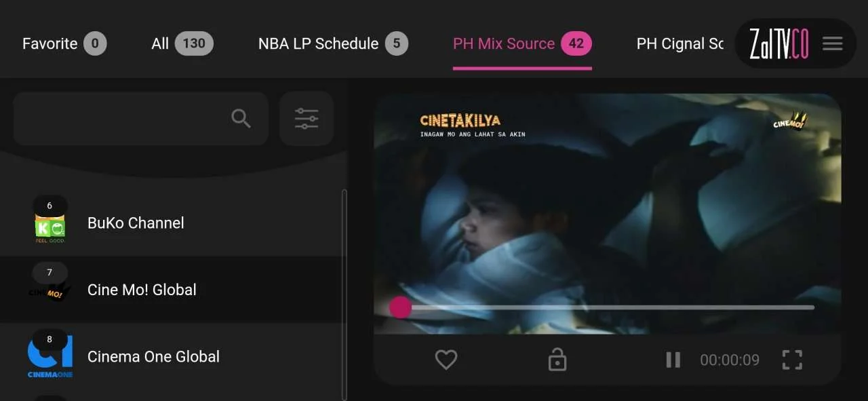Viewport: 868px width, 401px height.
Task: Switch to the Favorite tab
Action: point(64,44)
